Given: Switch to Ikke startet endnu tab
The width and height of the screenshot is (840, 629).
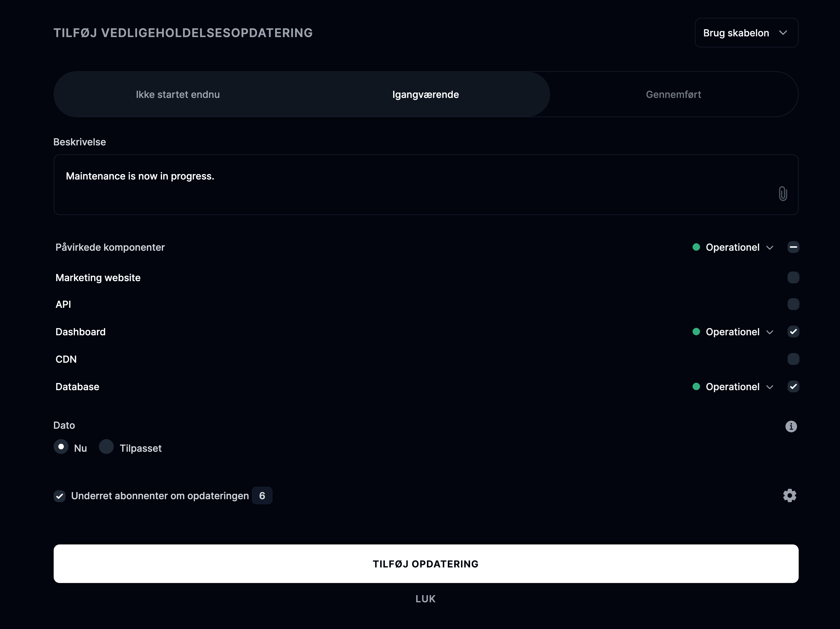Looking at the screenshot, I should 178,94.
